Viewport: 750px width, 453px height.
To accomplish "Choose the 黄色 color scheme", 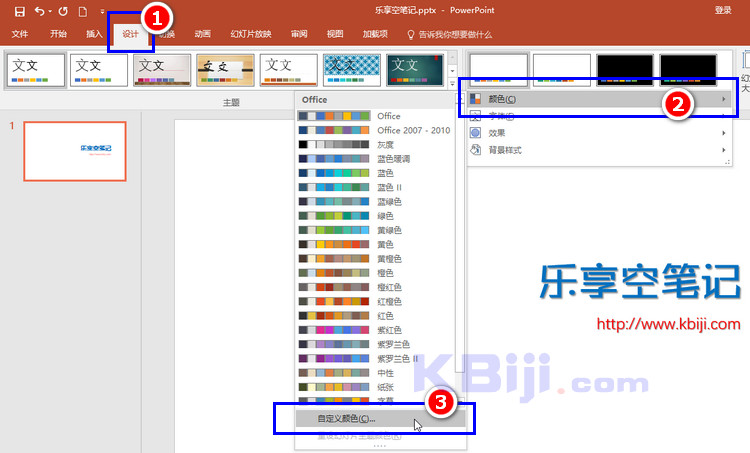I will click(375, 244).
